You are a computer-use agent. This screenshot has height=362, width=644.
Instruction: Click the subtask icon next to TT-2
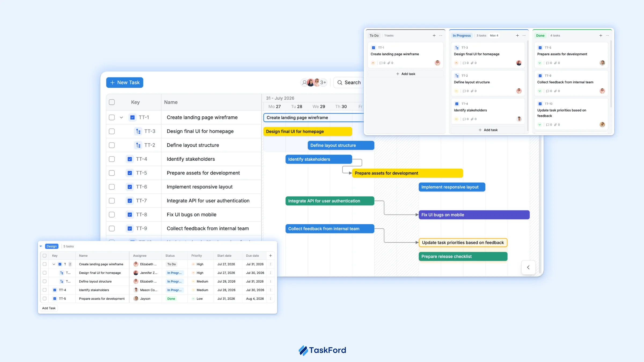click(138, 145)
